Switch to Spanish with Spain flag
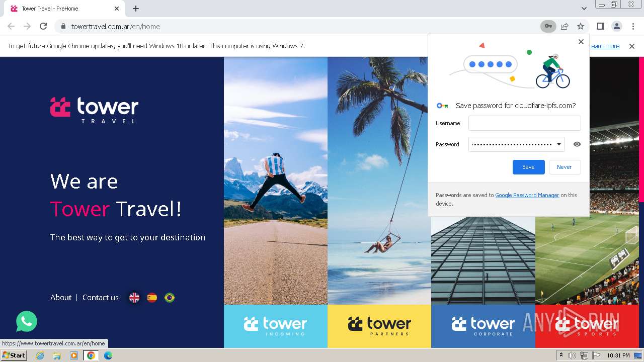644x362 pixels. (152, 298)
